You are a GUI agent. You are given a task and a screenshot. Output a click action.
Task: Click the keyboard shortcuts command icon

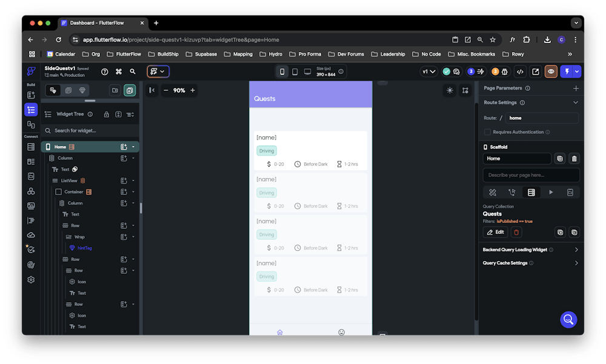click(x=119, y=71)
